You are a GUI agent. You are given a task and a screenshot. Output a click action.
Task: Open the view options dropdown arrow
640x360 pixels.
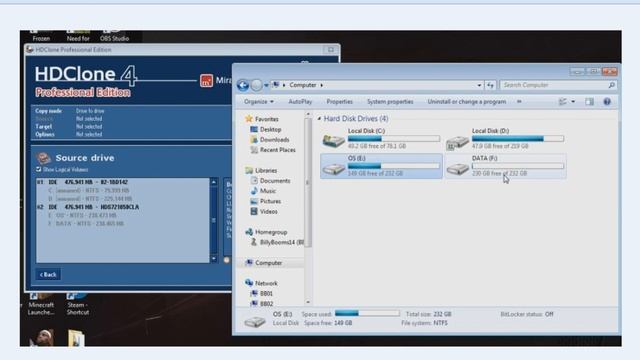coord(573,102)
